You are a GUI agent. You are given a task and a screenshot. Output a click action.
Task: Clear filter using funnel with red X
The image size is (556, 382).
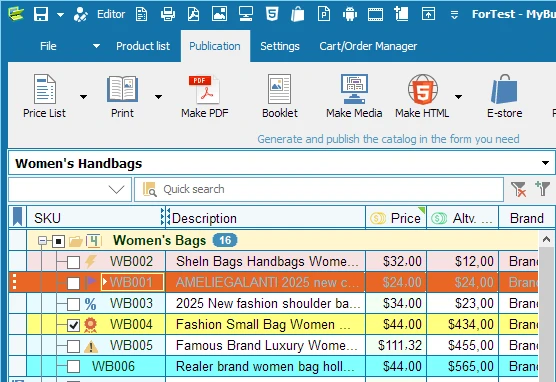click(x=519, y=189)
